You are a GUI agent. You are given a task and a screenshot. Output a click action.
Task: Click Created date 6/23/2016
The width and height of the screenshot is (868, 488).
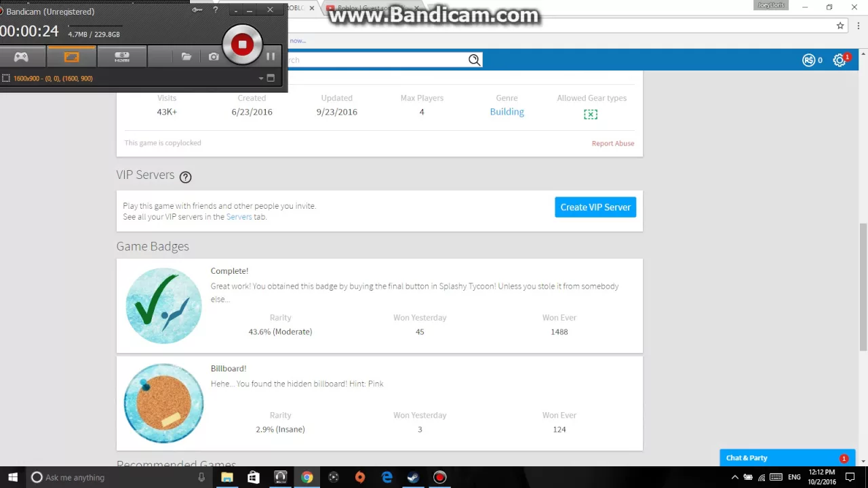(x=252, y=112)
